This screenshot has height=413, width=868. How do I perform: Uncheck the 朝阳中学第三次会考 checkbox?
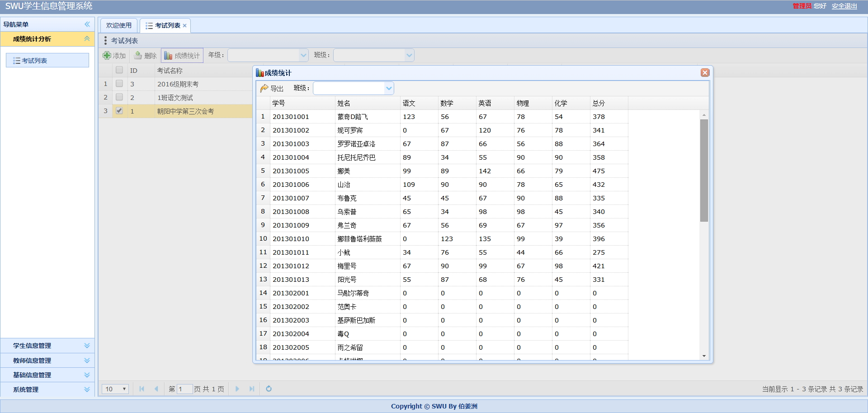119,111
